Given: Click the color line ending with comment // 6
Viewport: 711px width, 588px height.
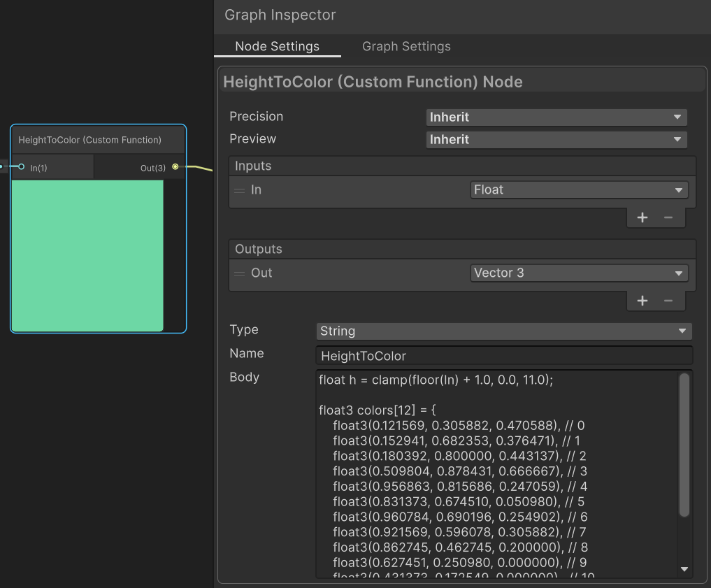Looking at the screenshot, I should point(460,517).
